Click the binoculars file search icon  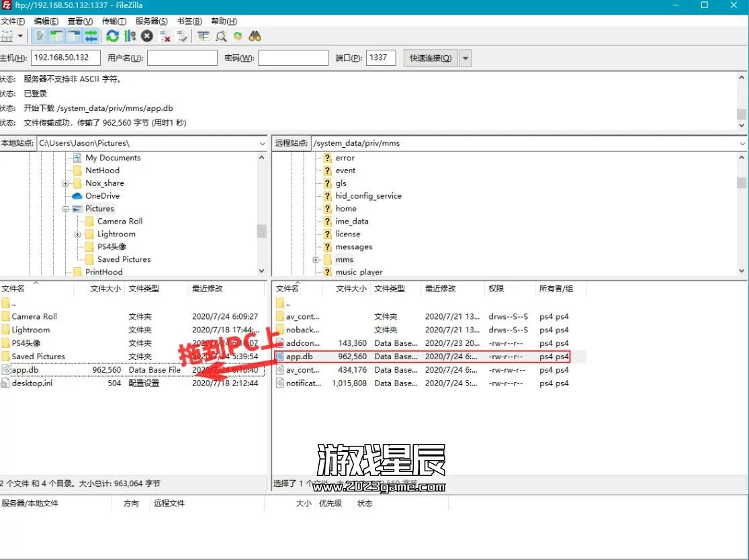(x=255, y=36)
